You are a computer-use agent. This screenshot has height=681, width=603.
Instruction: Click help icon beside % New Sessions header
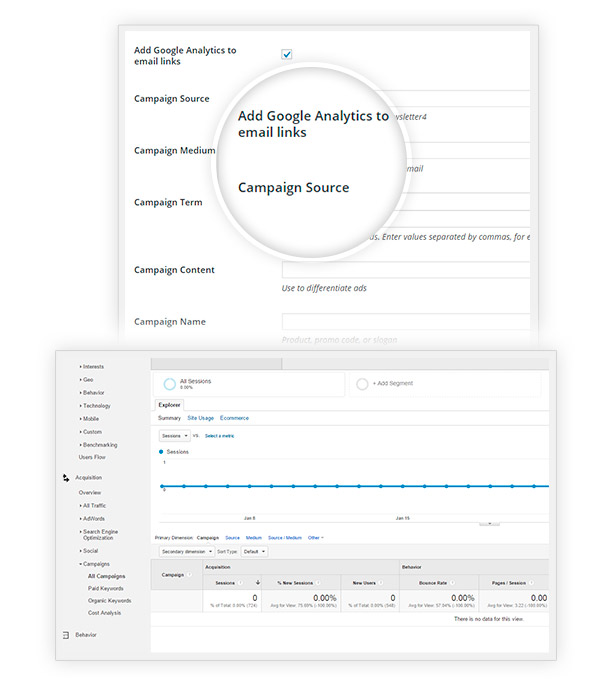click(x=318, y=583)
